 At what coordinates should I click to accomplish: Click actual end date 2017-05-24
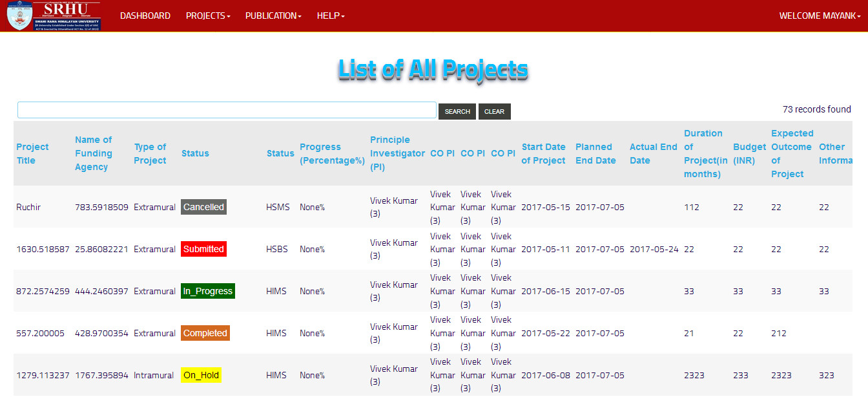tap(654, 249)
